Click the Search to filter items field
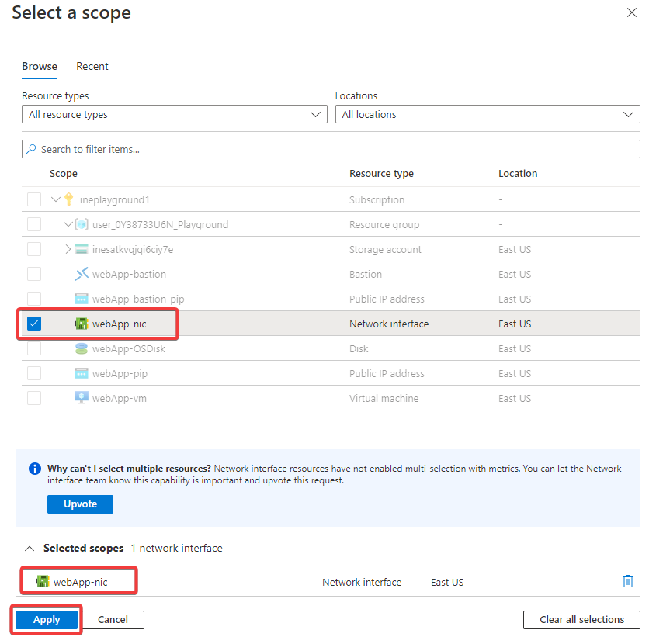Viewport: 656px width, 644px height. point(331,149)
